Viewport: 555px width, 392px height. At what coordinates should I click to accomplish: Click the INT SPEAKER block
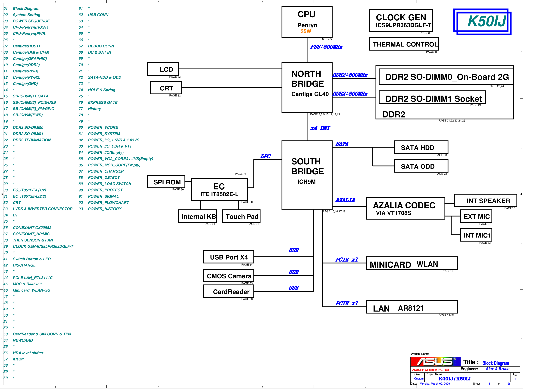click(485, 201)
